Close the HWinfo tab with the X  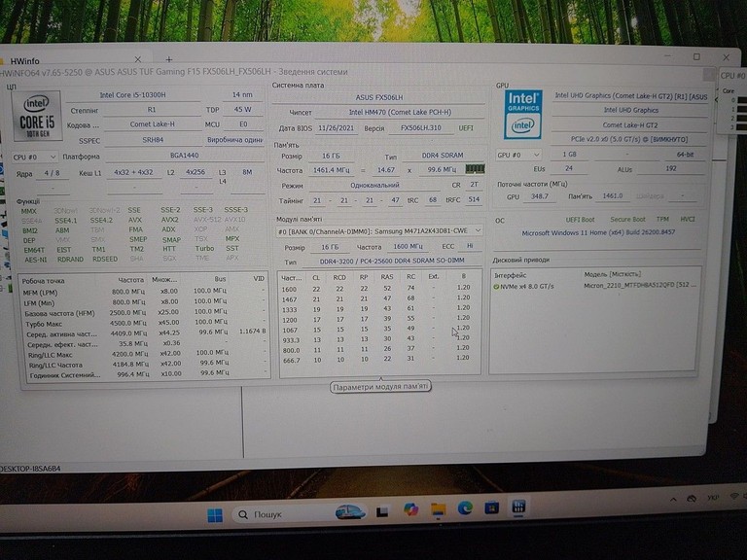(138, 59)
